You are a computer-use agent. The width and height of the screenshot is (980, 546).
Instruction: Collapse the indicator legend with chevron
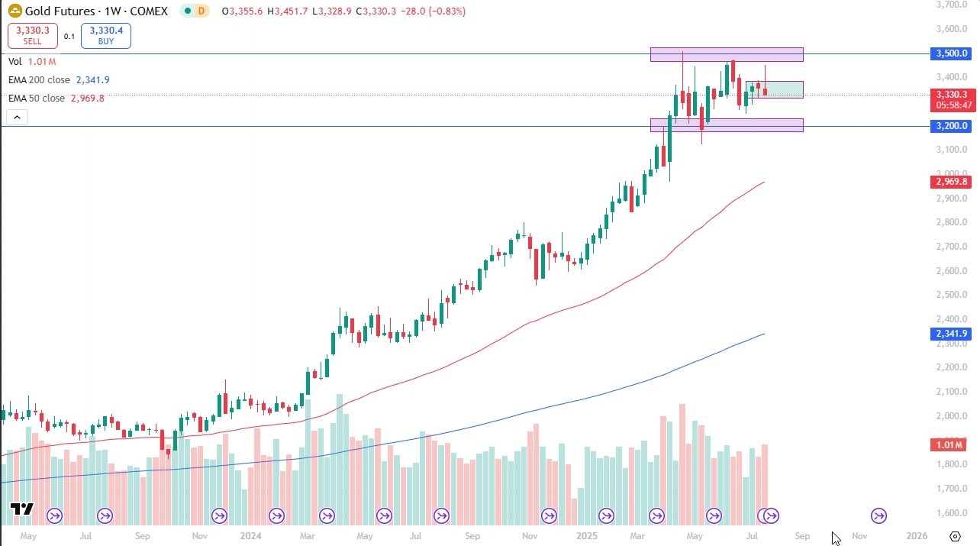pyautogui.click(x=16, y=117)
